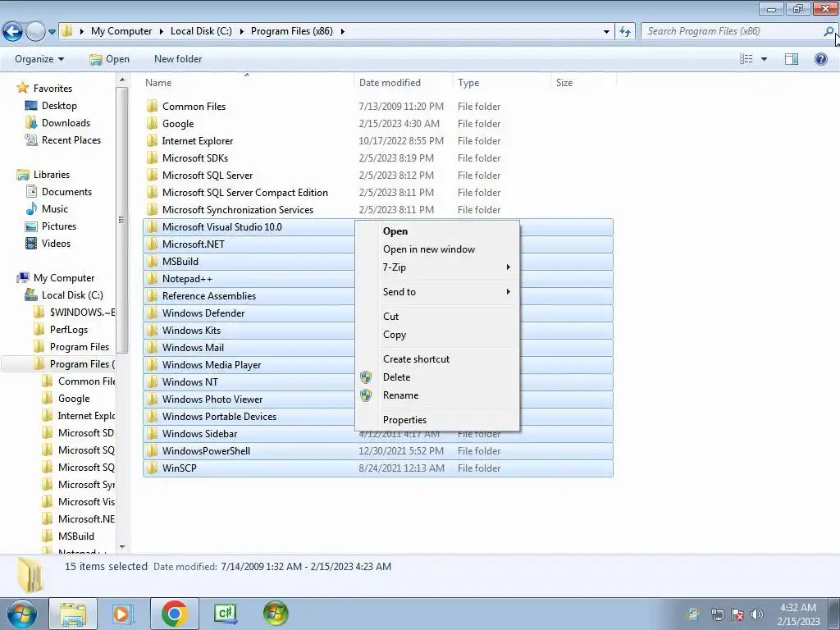This screenshot has height=630, width=840.
Task: Click the Notepad++ folder icon
Action: pos(153,279)
